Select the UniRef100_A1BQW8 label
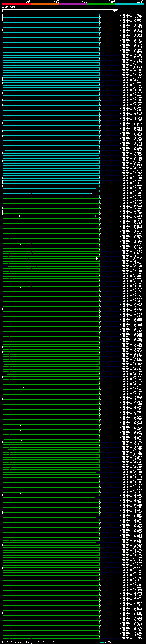This screenshot has height=644, width=146. tap(131, 193)
